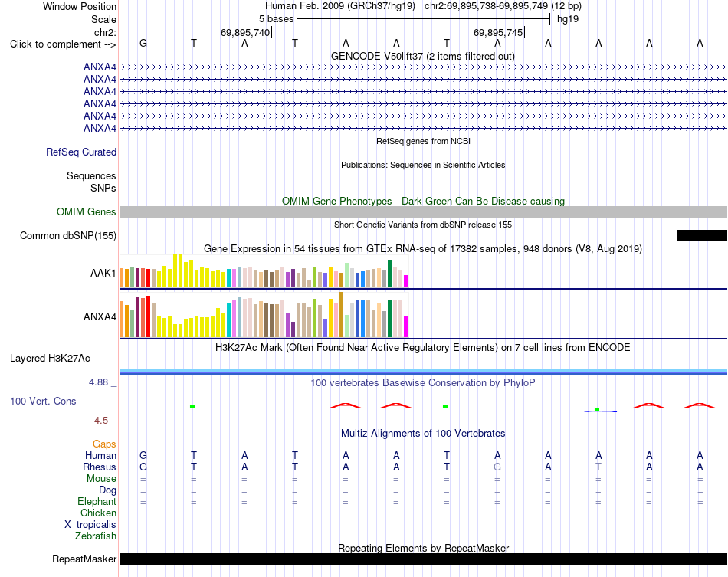Click the black Common dbSNP variant block
Screen dimensions: 728x577
pos(701,235)
